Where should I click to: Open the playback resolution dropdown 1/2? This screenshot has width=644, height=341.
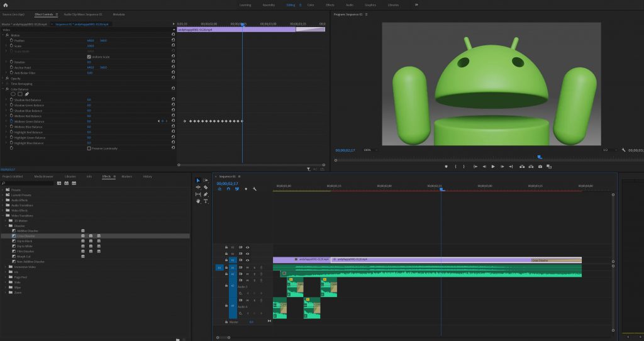609,150
